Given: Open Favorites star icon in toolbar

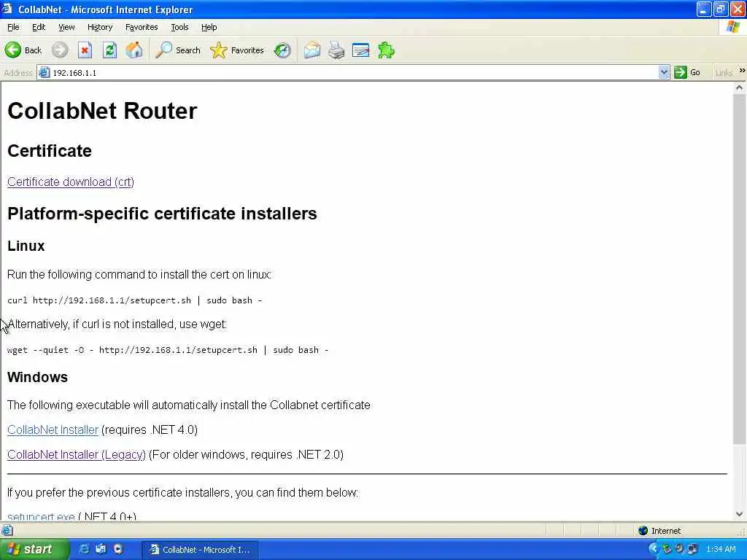Looking at the screenshot, I should pos(219,50).
